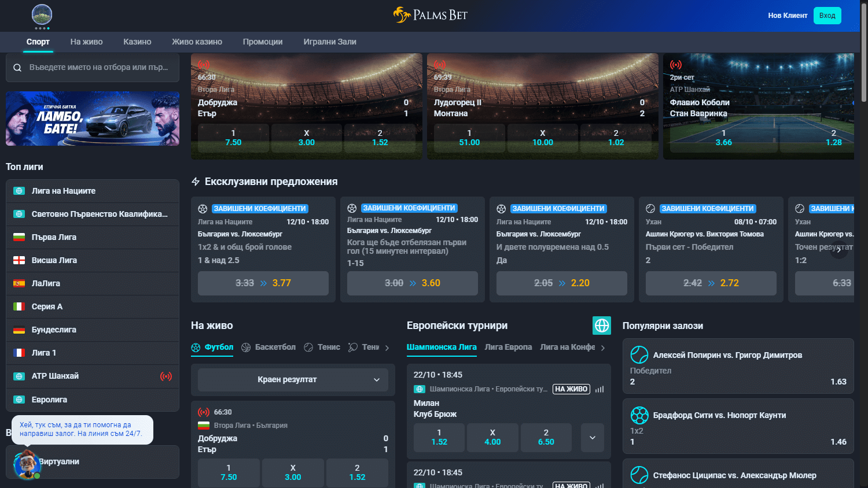
Task: Open the Живо казино tab
Action: click(x=197, y=42)
